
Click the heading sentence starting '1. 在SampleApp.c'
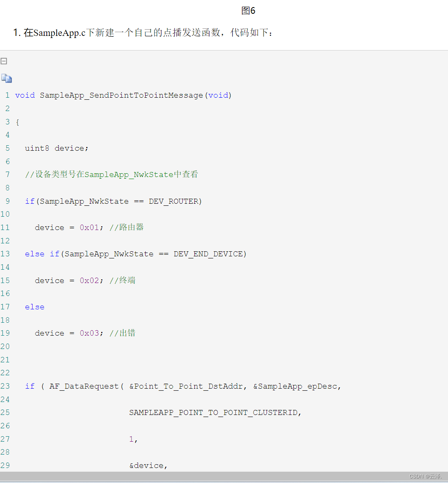click(143, 32)
